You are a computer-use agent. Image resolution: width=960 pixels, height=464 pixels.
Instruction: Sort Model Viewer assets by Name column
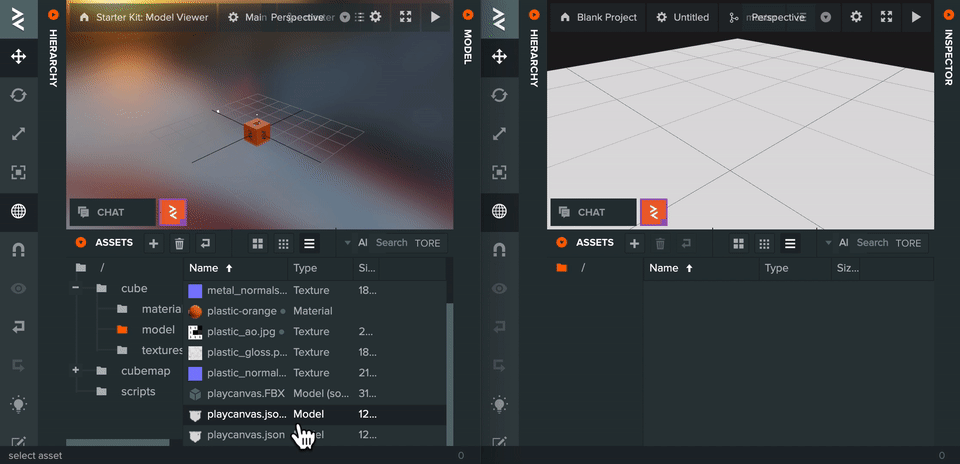pyautogui.click(x=236, y=268)
